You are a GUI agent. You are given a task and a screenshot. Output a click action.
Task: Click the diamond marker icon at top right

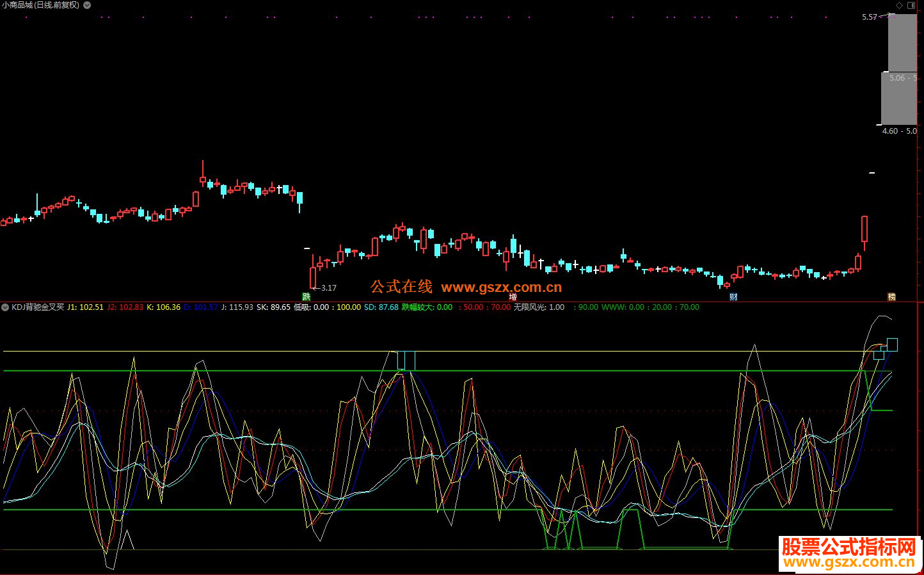(899, 5)
